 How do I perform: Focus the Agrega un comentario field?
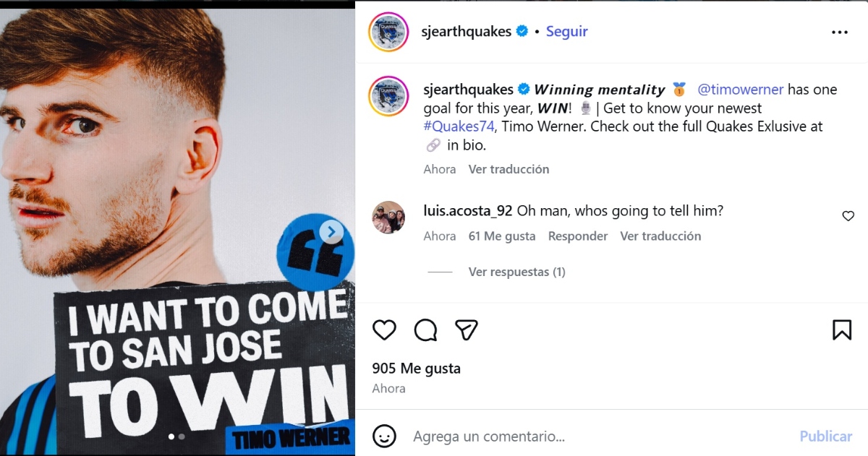(600, 436)
